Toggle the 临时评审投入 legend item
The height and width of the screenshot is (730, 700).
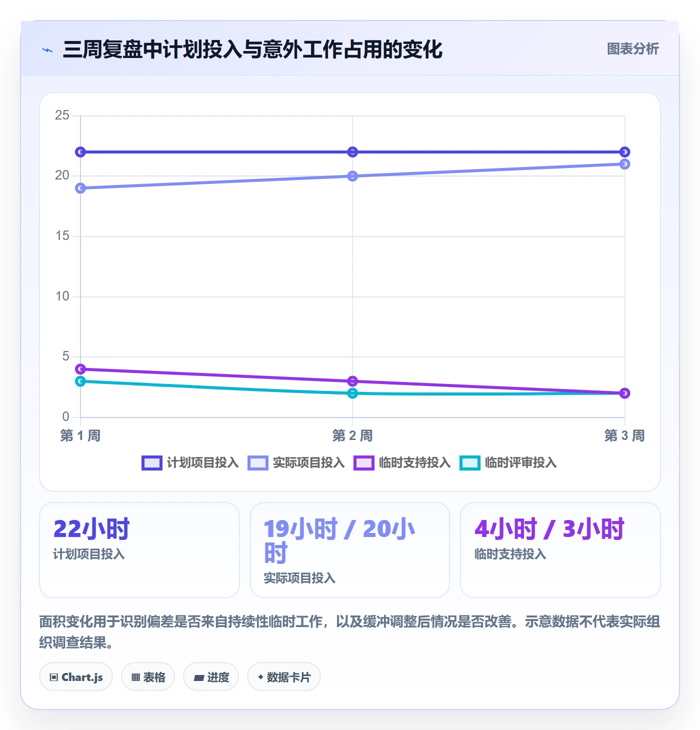(x=508, y=462)
